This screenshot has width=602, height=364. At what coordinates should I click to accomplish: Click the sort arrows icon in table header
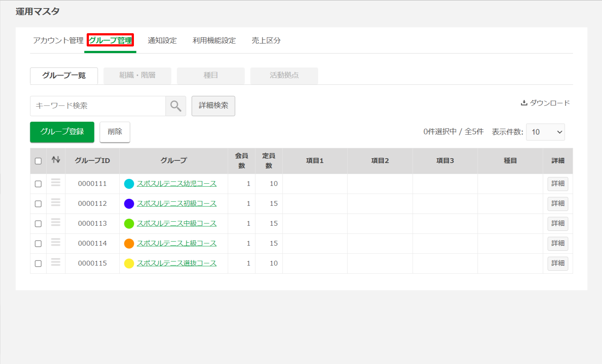tap(56, 160)
